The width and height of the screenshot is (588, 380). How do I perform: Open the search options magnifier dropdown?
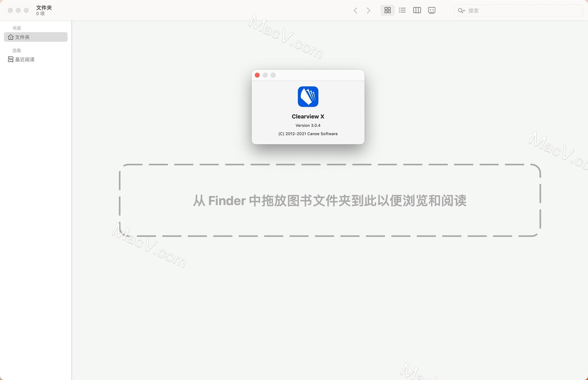[462, 11]
